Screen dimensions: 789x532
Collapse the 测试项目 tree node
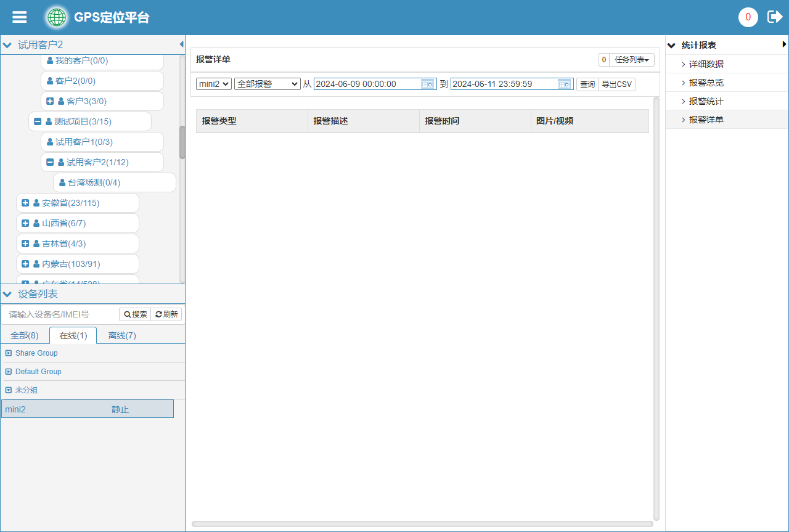38,121
